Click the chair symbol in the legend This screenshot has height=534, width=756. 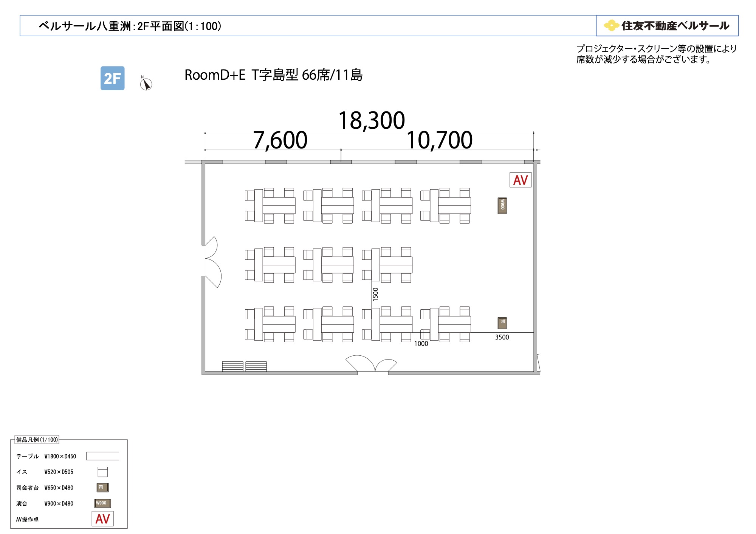coord(102,472)
